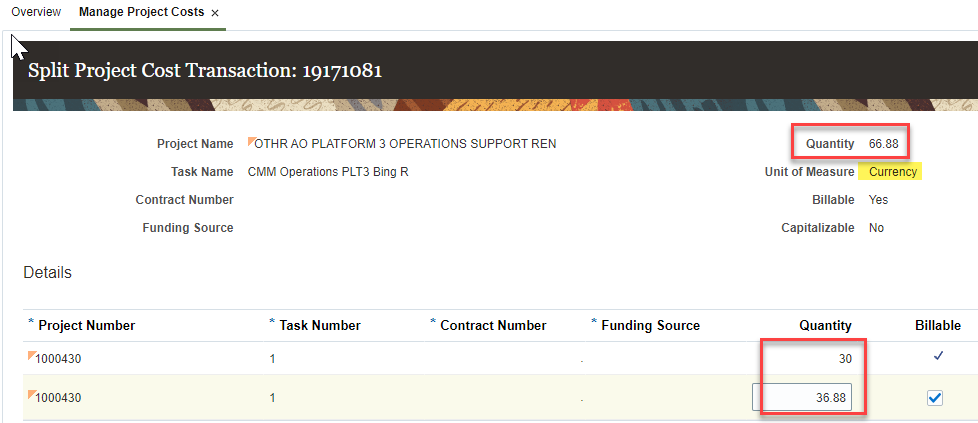Click the Project Number column header
The width and height of the screenshot is (978, 423).
(x=86, y=325)
